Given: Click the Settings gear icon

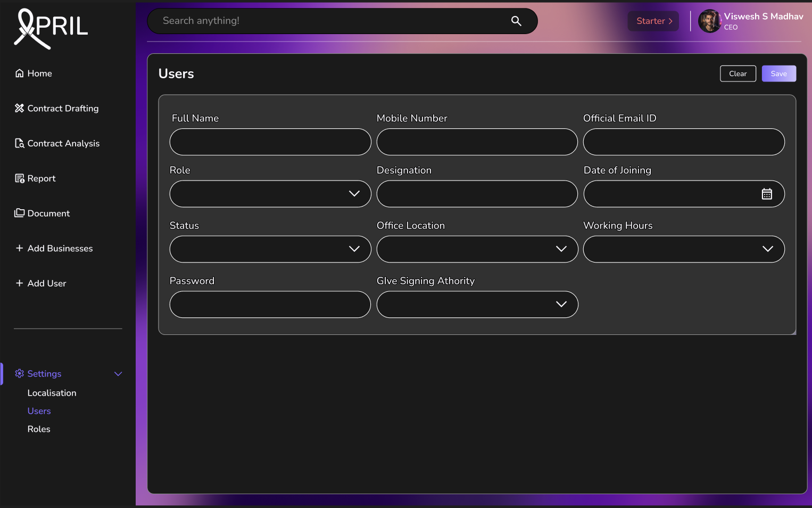Looking at the screenshot, I should click(20, 374).
